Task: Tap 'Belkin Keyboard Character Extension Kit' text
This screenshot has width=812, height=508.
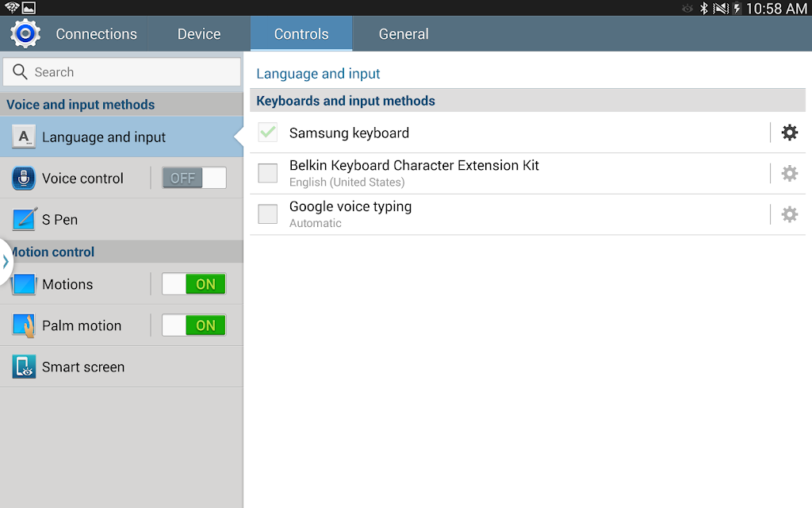Action: tap(414, 165)
